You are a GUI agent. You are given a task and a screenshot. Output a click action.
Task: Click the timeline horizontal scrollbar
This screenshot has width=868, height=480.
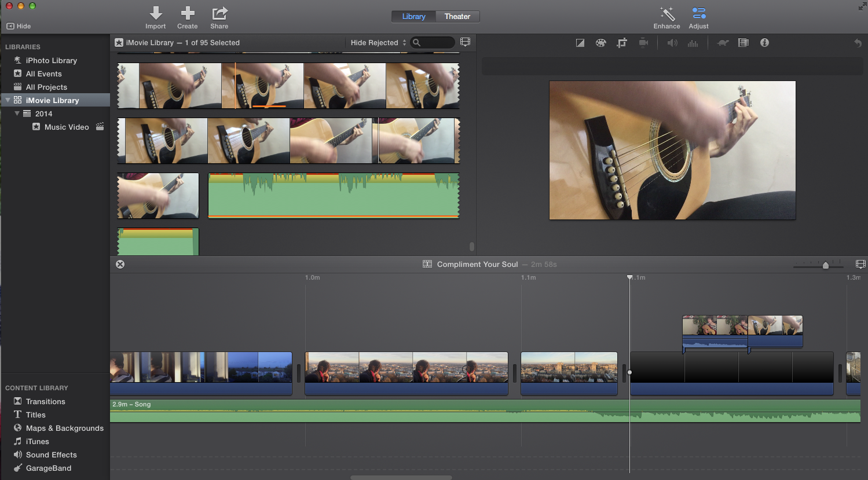point(401,478)
